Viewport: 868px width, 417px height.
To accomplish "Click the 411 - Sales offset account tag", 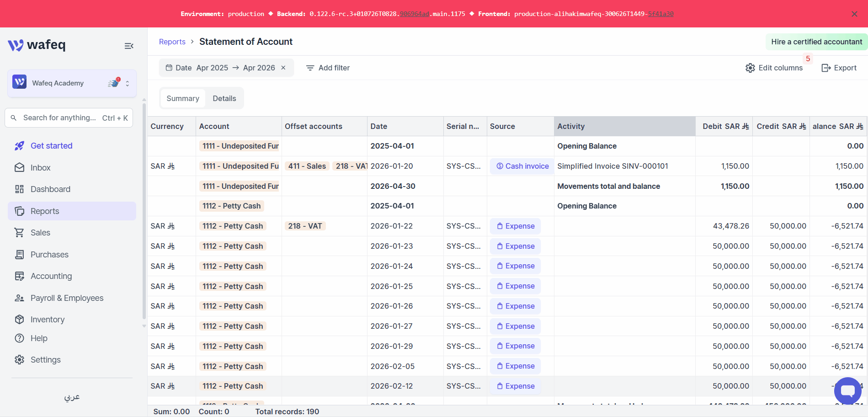I will coord(307,166).
